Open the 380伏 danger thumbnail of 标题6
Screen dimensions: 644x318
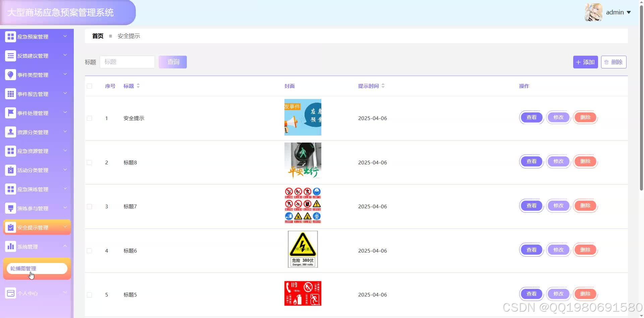pyautogui.click(x=303, y=249)
